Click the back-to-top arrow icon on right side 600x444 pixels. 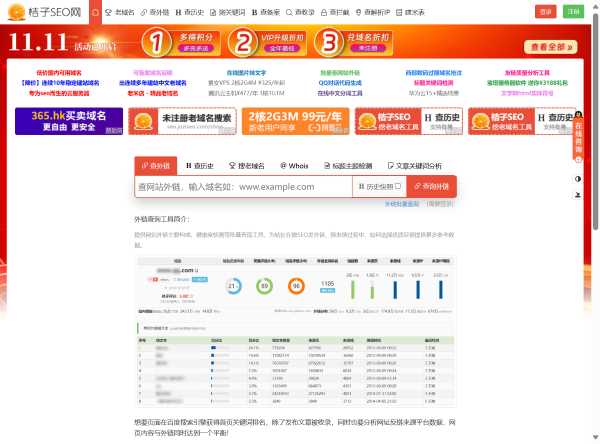coord(578,195)
